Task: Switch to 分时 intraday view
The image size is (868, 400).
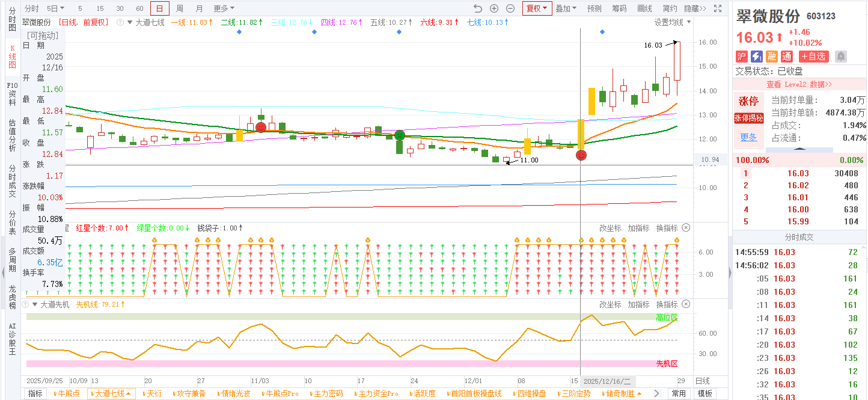Action: click(31, 8)
